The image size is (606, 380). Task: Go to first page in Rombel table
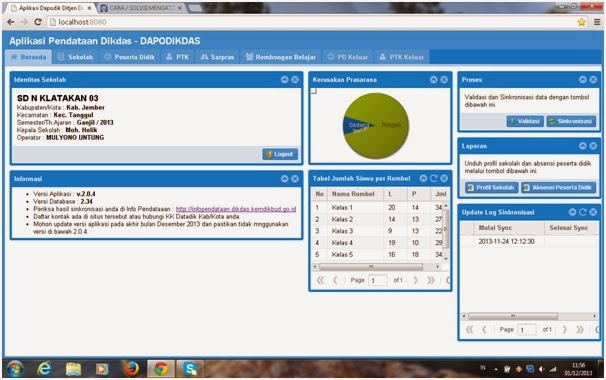[320, 280]
